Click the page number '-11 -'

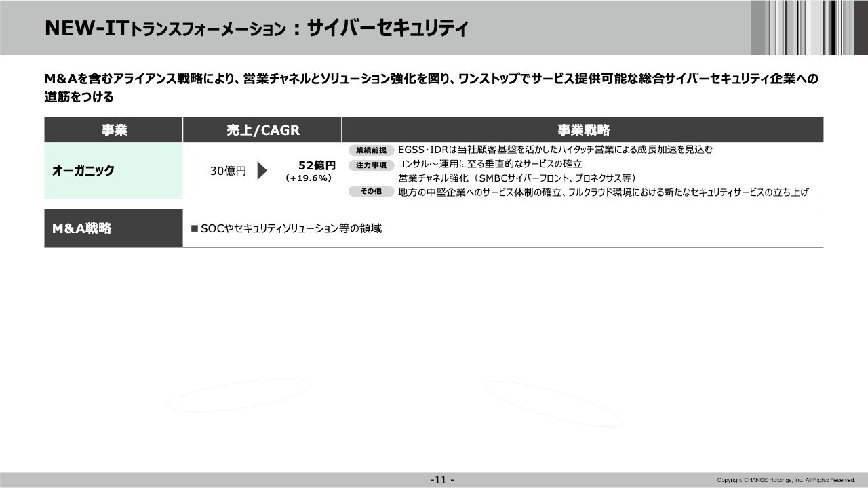pyautogui.click(x=443, y=480)
